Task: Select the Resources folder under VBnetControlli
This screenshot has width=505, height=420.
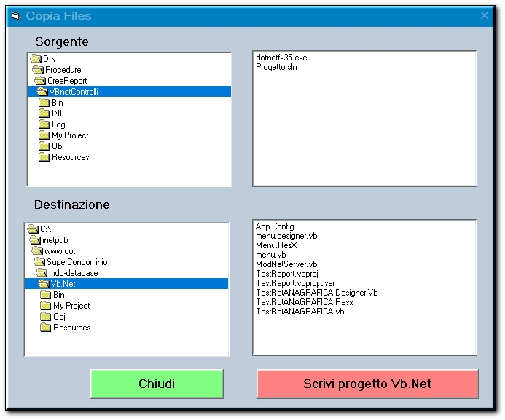Action: click(x=70, y=157)
